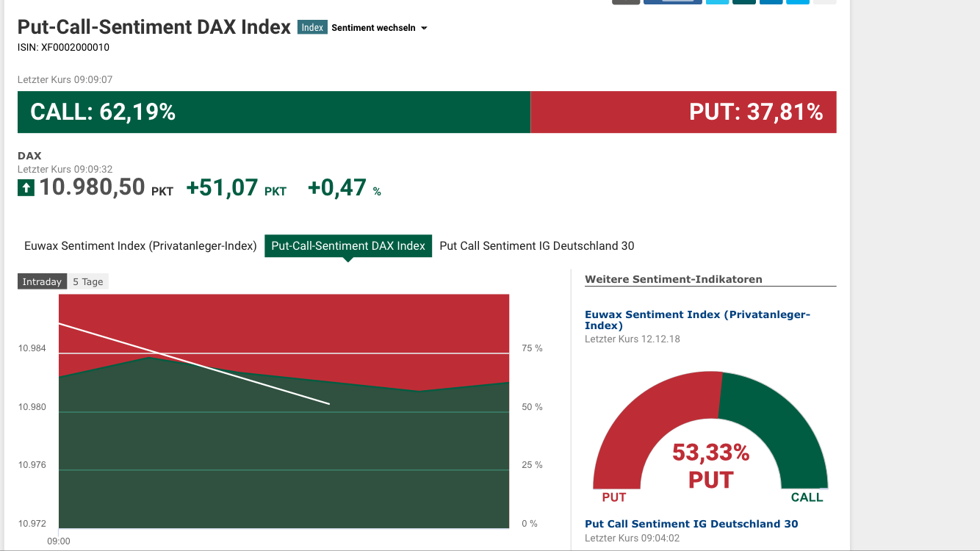
Task: Click the green up-arrow icon beside 10.980,50
Action: click(26, 188)
